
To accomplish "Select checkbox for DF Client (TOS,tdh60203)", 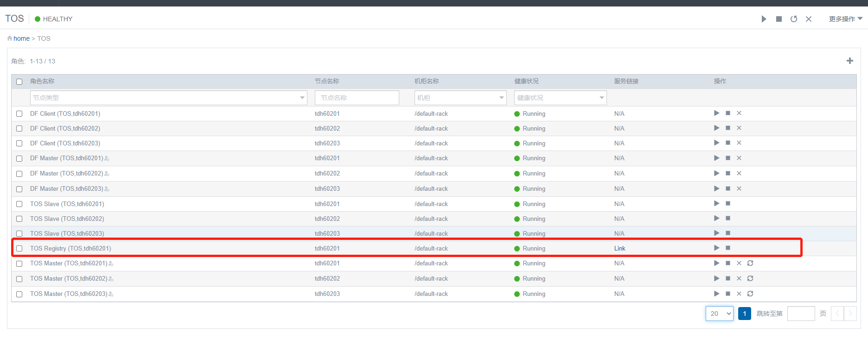I will coord(19,144).
